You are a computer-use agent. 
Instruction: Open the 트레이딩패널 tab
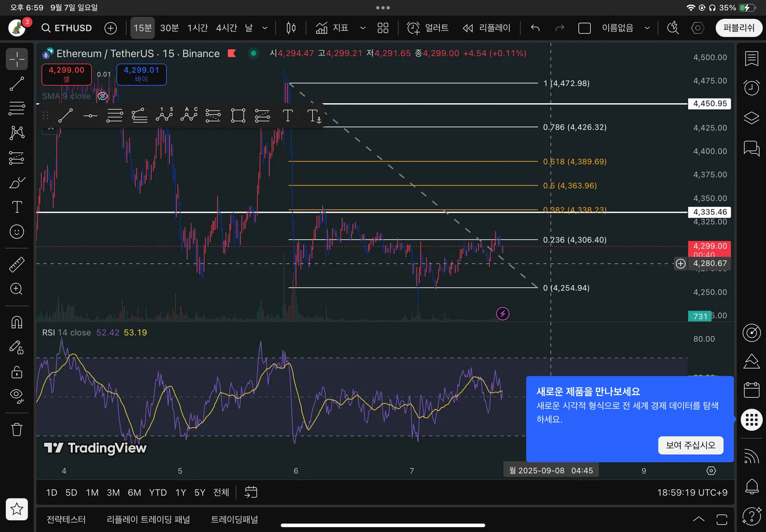click(235, 520)
